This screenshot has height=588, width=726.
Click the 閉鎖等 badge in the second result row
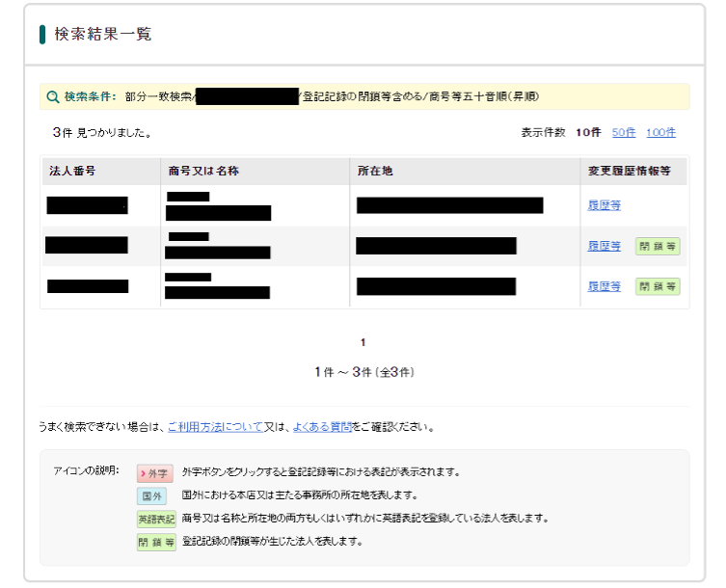click(x=658, y=246)
